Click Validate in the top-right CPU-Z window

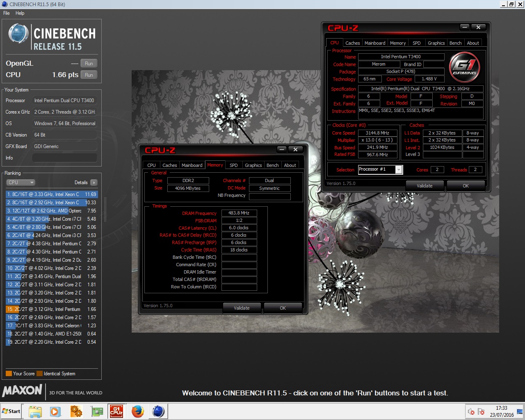point(425,186)
